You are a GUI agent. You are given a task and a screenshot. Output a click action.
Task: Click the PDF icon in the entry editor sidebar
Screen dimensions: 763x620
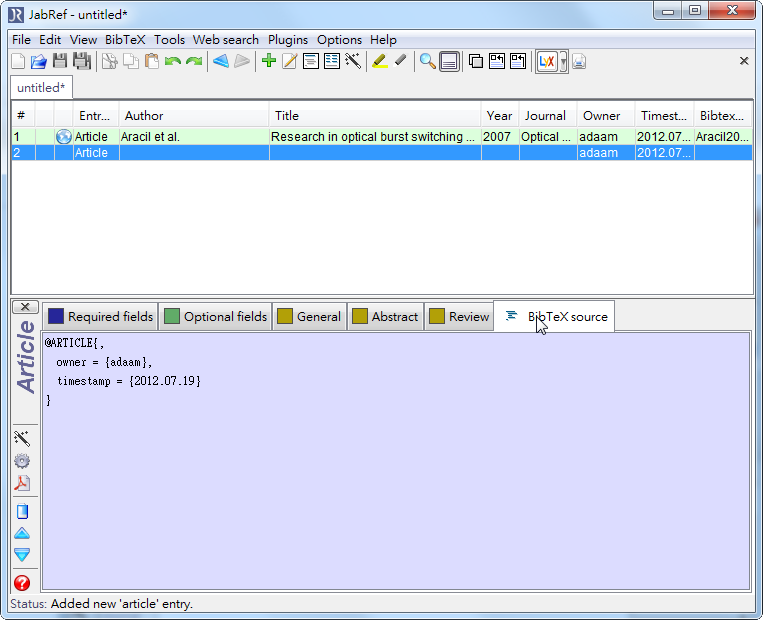pyautogui.click(x=22, y=483)
